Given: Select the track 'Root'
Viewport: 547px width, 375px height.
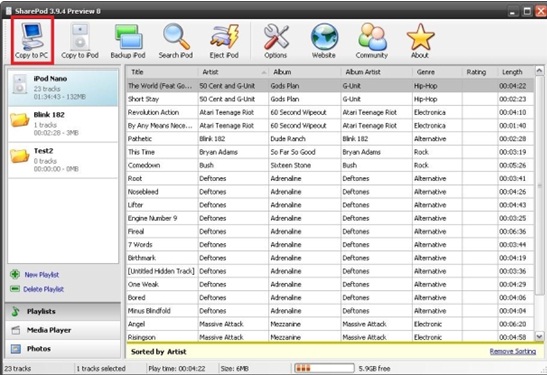Looking at the screenshot, I should [x=330, y=179].
